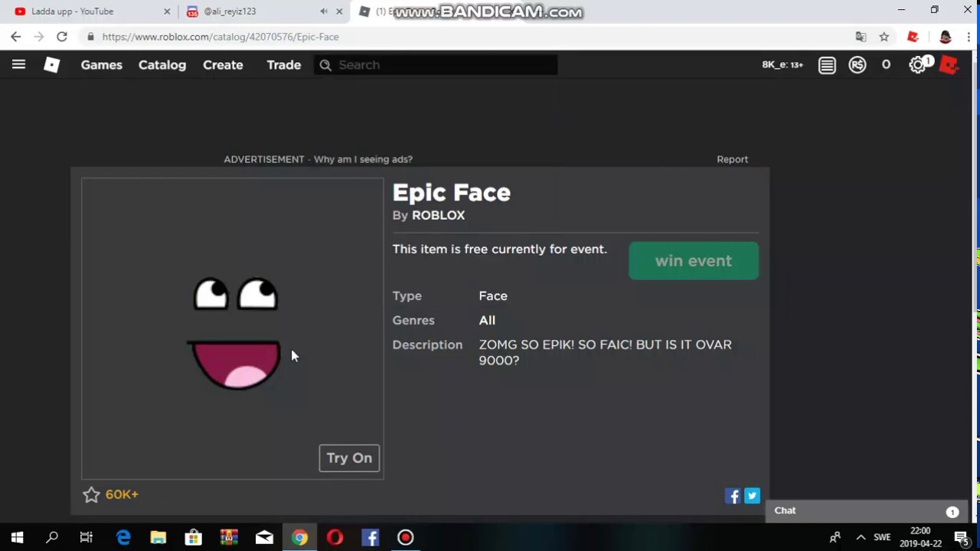The height and width of the screenshot is (551, 980).
Task: Close the YouTube browser tab
Action: pyautogui.click(x=167, y=11)
